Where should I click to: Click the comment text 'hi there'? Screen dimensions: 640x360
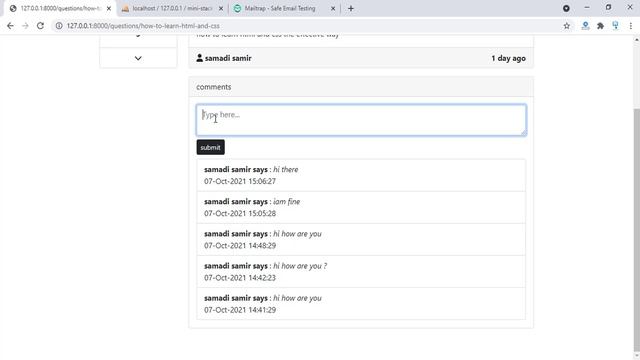point(285,169)
